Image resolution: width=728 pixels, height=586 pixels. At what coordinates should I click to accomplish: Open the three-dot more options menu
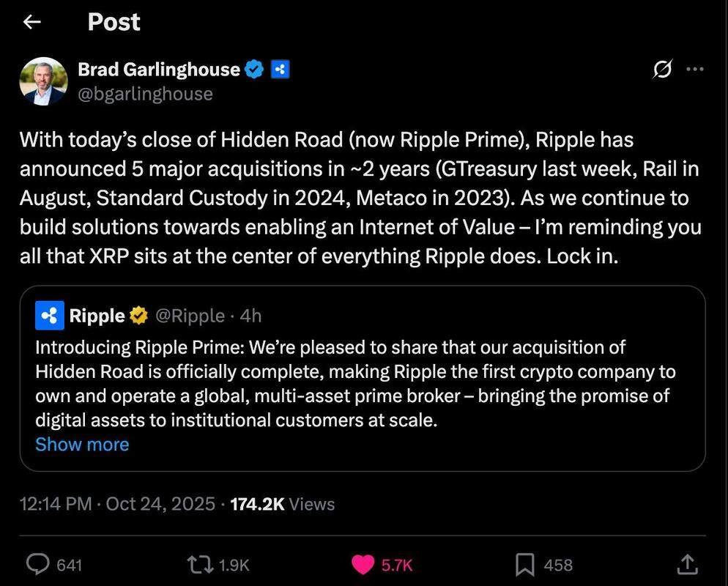pyautogui.click(x=694, y=70)
